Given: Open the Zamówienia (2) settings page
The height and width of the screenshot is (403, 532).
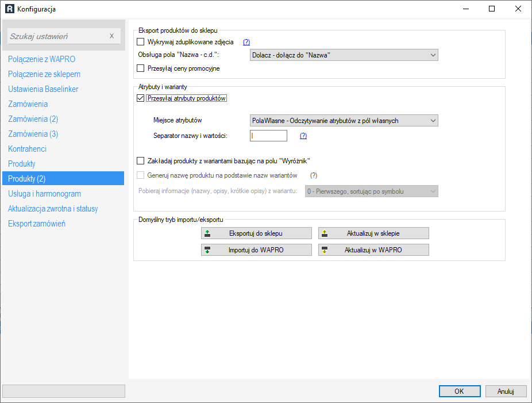Looking at the screenshot, I should 33,119.
